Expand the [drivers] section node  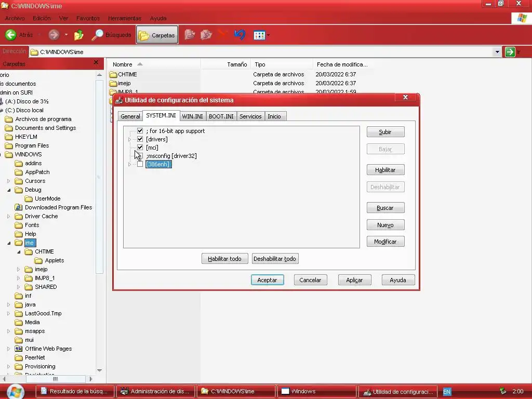coord(129,139)
